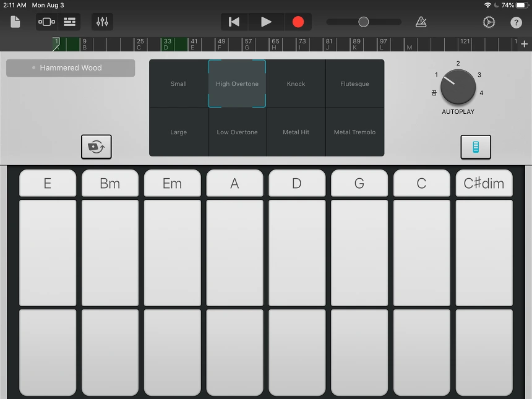Viewport: 532px width, 399px height.
Task: Open track controls mixer icon
Action: [102, 22]
